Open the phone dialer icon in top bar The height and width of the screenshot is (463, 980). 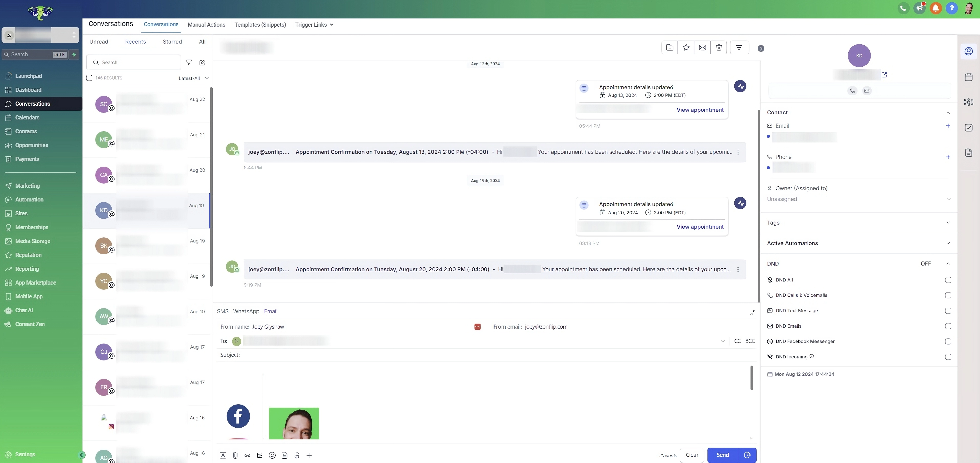(903, 8)
